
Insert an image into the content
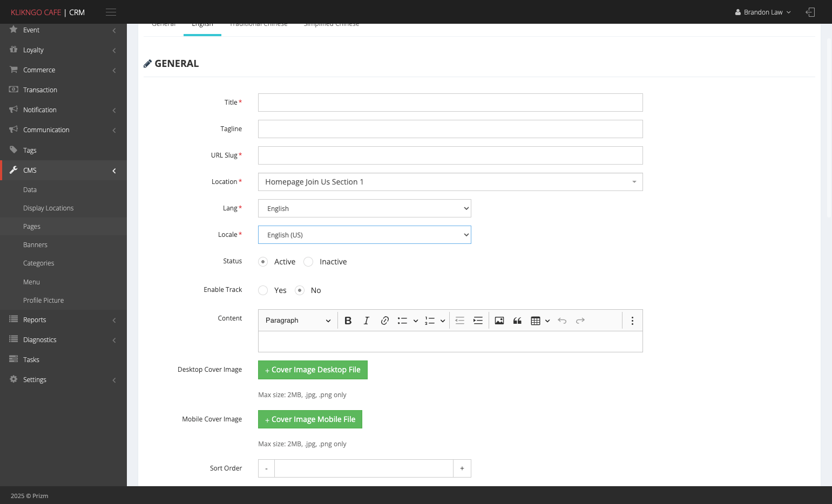[x=499, y=321]
